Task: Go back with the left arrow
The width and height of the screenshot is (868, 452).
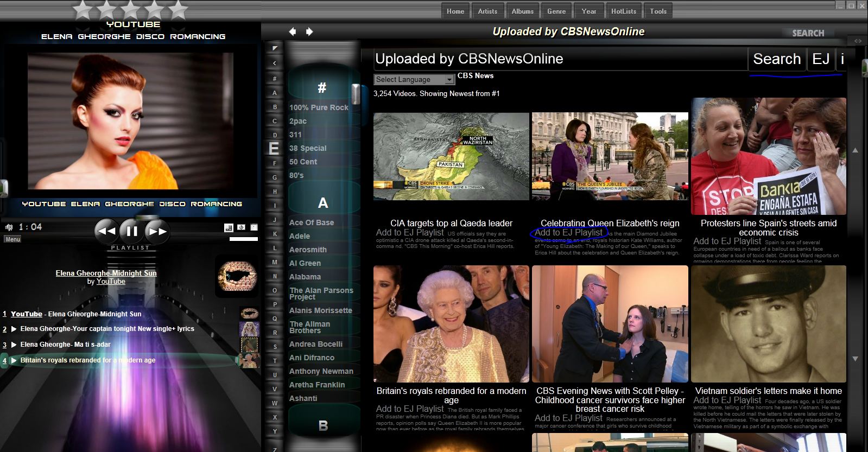Action: coord(293,31)
